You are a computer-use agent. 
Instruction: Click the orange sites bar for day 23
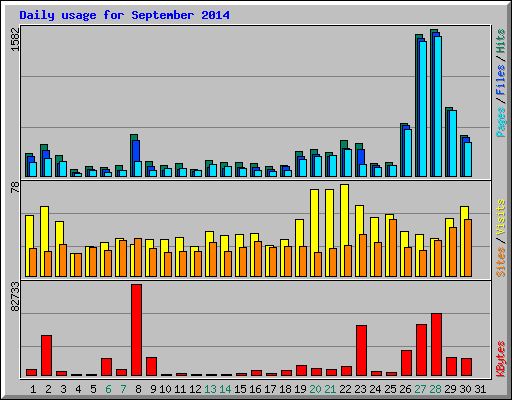click(x=363, y=255)
